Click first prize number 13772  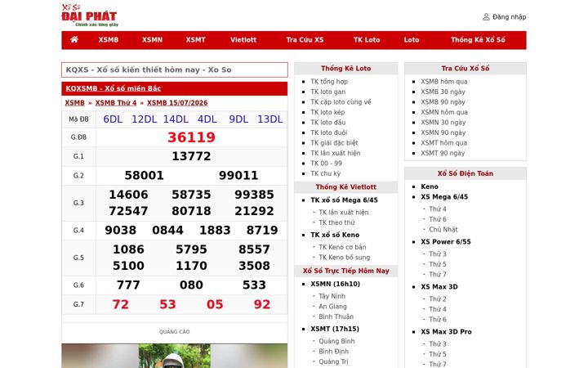coord(191,156)
